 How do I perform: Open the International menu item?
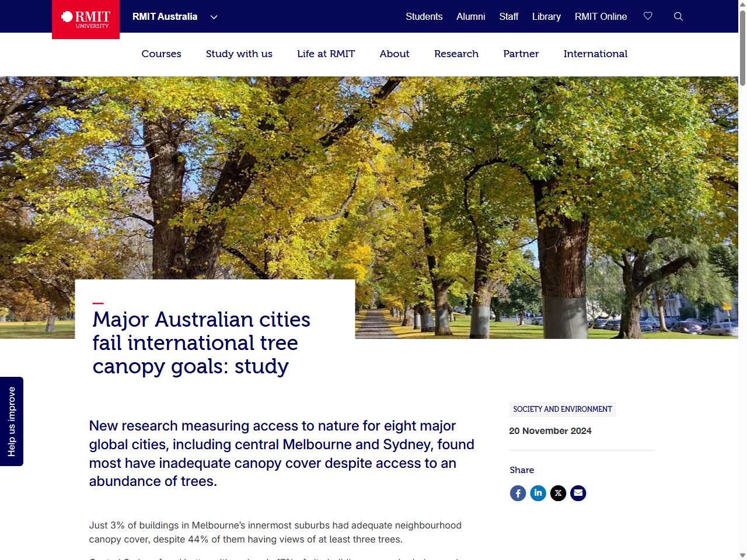pyautogui.click(x=595, y=54)
